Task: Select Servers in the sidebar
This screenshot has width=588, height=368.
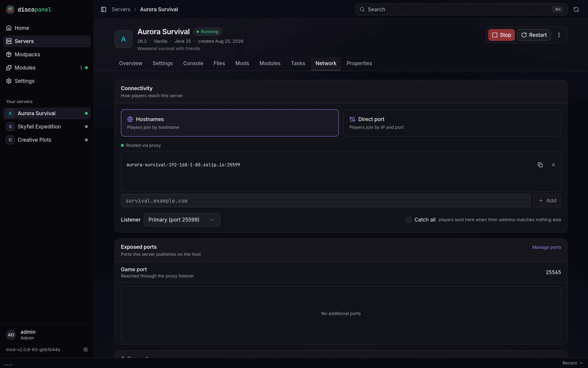Action: tap(47, 41)
